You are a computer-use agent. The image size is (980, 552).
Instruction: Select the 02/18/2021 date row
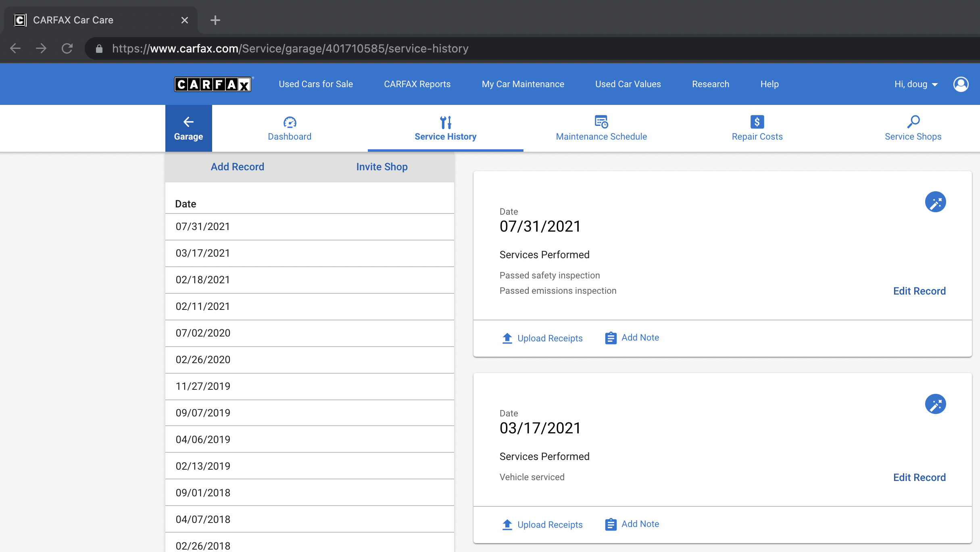(x=310, y=280)
